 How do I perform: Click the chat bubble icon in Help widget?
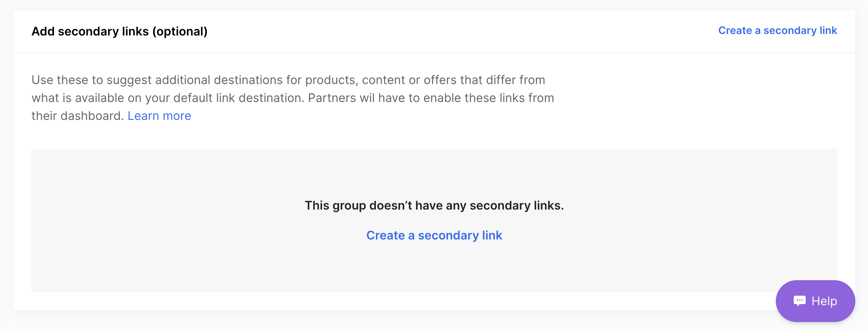[799, 301]
